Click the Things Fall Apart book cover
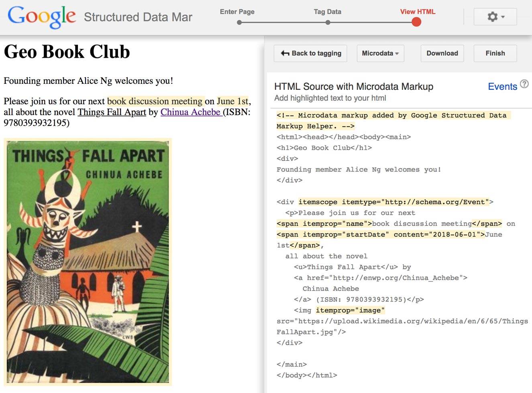The height and width of the screenshot is (393, 532). pyautogui.click(x=88, y=262)
